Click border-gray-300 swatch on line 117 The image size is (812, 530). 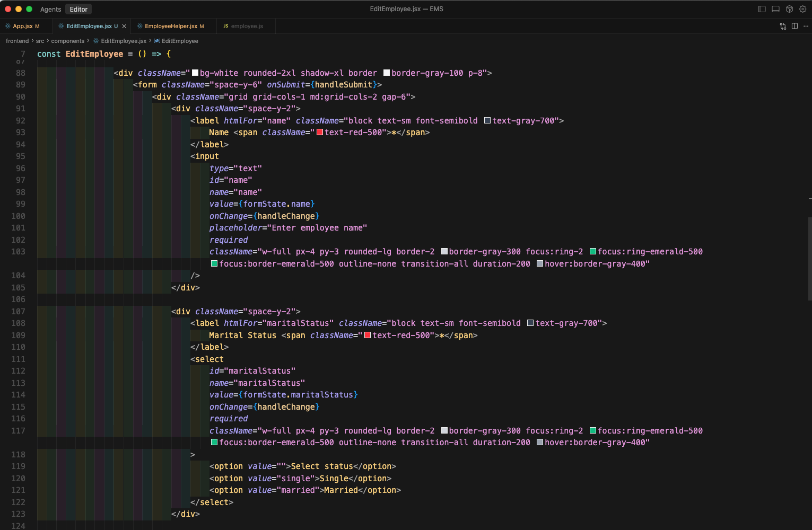coord(444,431)
